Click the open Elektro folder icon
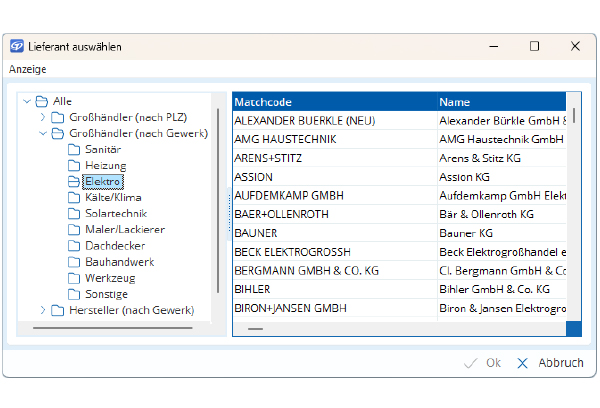 click(74, 181)
